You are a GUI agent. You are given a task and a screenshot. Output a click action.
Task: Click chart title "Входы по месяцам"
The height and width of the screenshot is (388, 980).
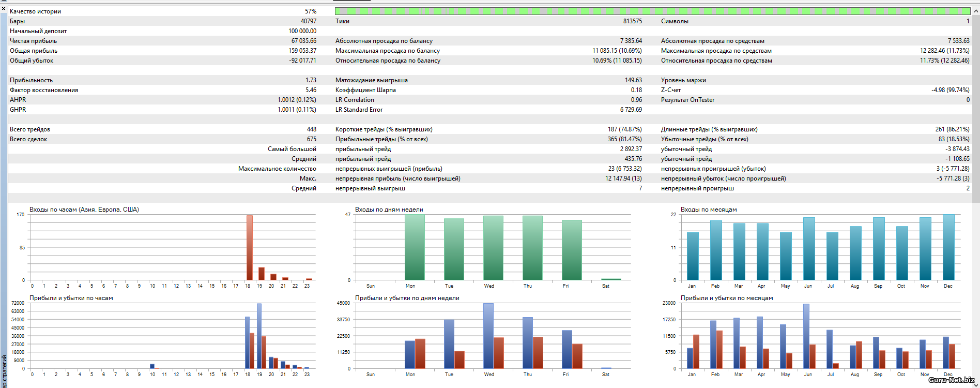tap(709, 210)
